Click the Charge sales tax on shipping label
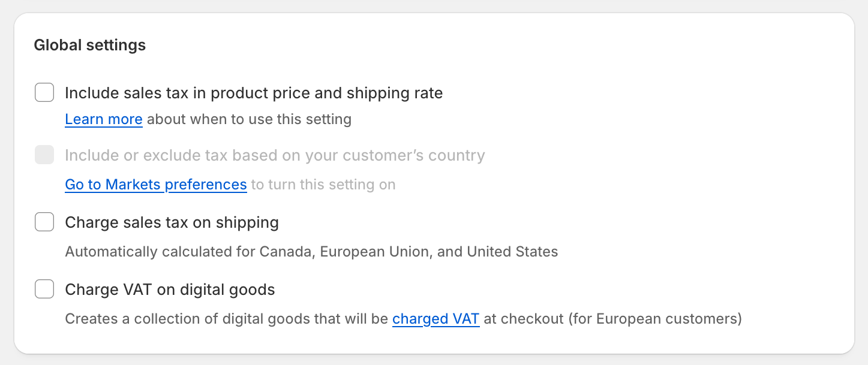Viewport: 868px width, 365px height. pos(172,222)
